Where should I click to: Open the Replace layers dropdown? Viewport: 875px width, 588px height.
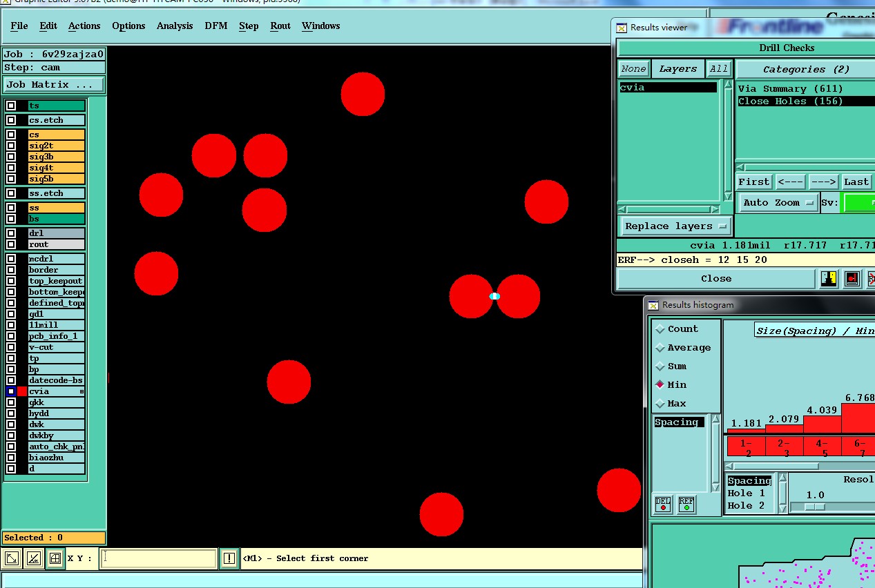676,226
